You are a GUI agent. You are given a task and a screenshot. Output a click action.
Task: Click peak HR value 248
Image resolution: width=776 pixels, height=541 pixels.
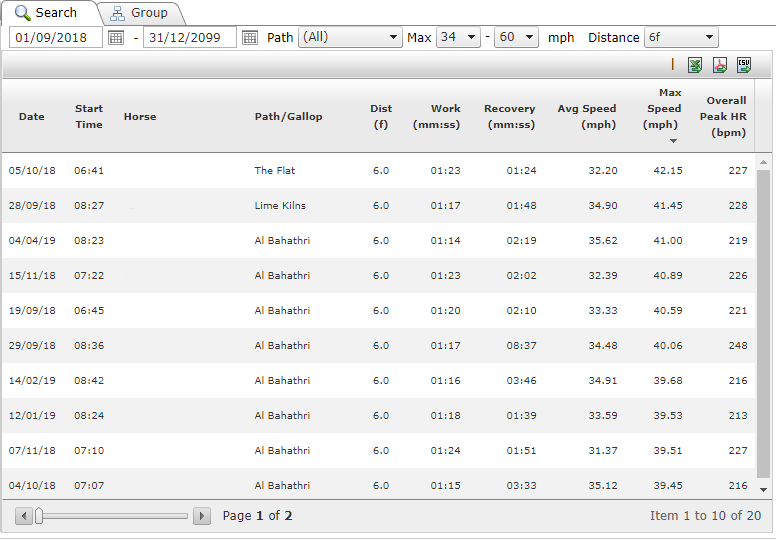tap(738, 346)
